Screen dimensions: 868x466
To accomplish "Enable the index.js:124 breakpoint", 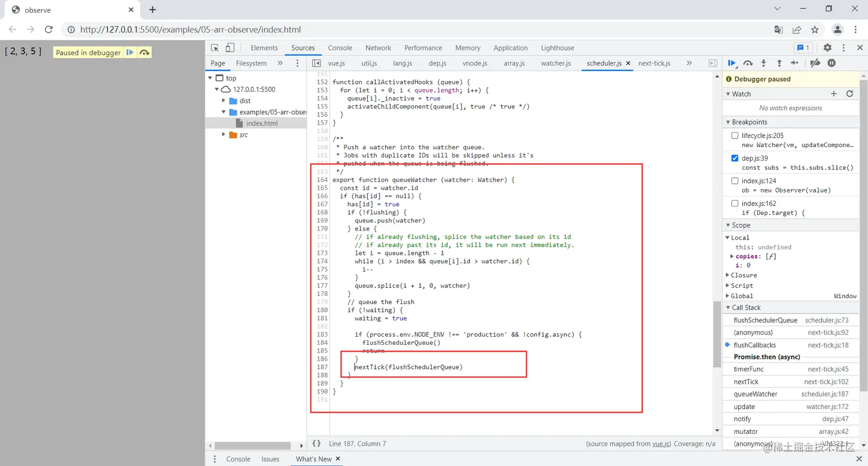I will click(735, 180).
